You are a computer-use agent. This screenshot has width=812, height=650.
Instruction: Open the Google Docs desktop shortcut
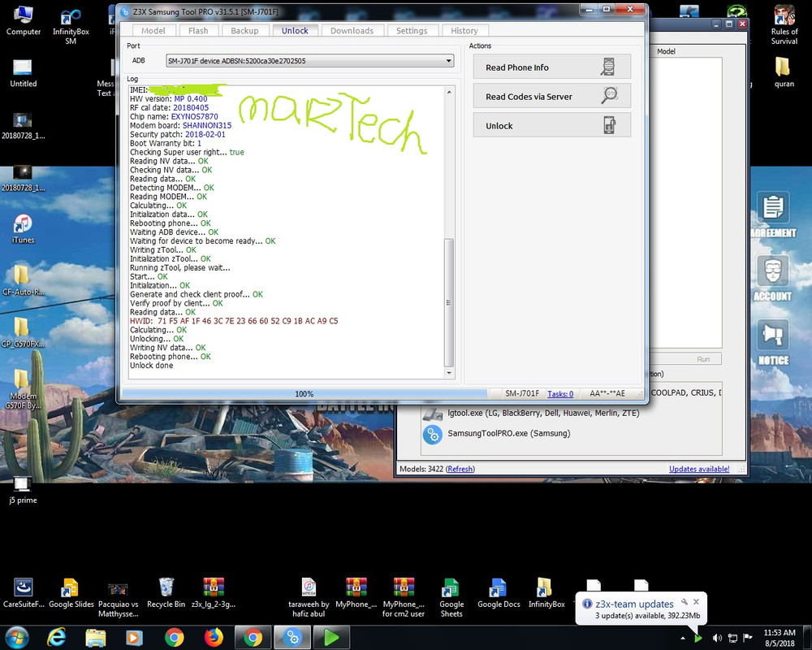coord(499,593)
